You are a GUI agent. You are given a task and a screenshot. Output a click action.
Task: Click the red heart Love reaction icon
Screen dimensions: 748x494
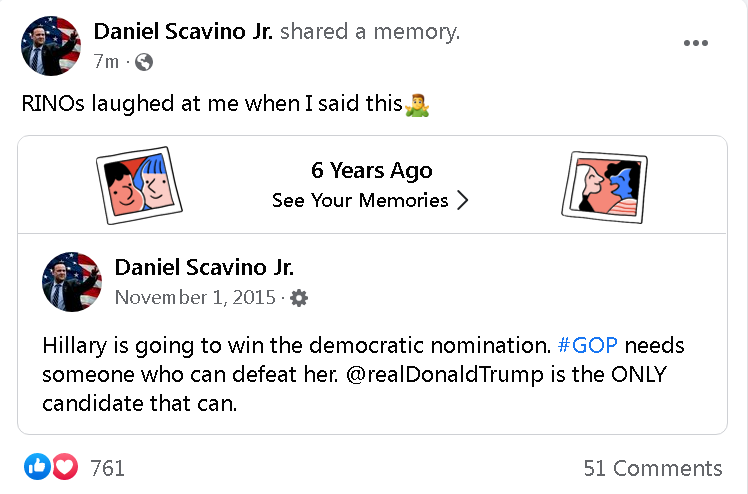[x=65, y=466]
